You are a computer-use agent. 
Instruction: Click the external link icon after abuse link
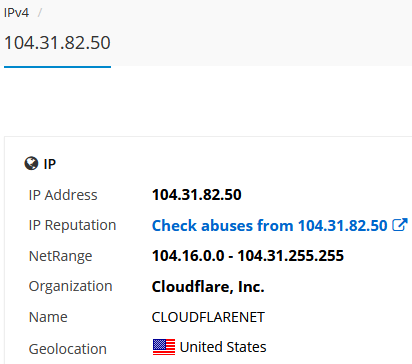400,225
